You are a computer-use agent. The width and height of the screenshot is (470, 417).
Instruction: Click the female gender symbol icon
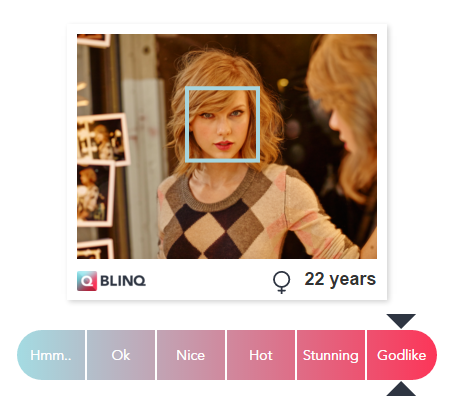pos(281,282)
